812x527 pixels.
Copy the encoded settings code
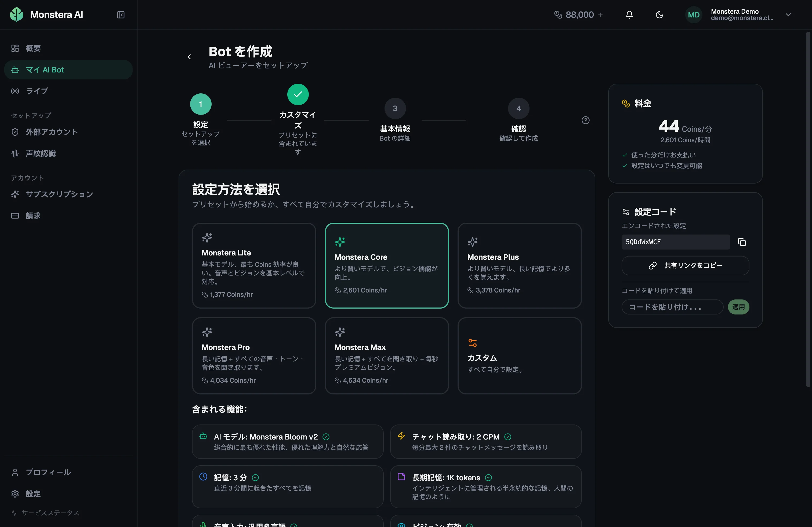[x=742, y=242]
